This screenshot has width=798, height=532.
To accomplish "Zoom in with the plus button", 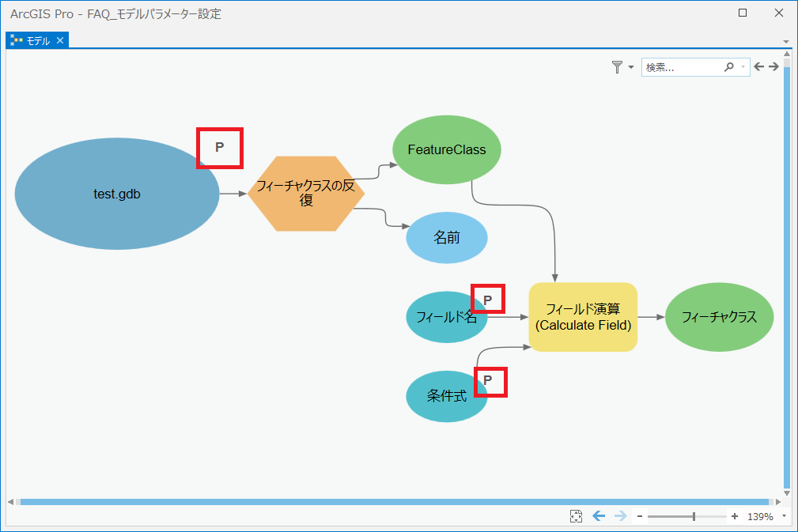I will [735, 516].
